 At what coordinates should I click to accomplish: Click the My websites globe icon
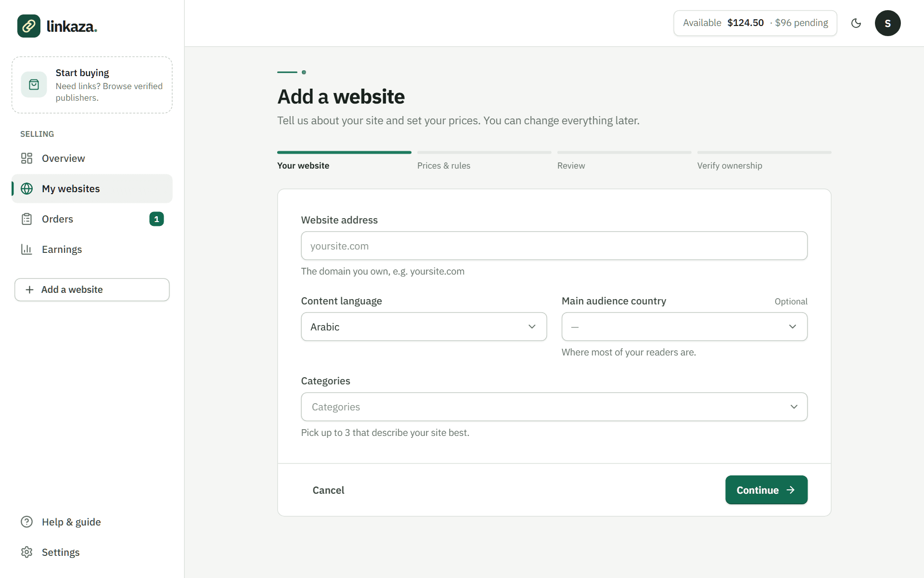[27, 189]
